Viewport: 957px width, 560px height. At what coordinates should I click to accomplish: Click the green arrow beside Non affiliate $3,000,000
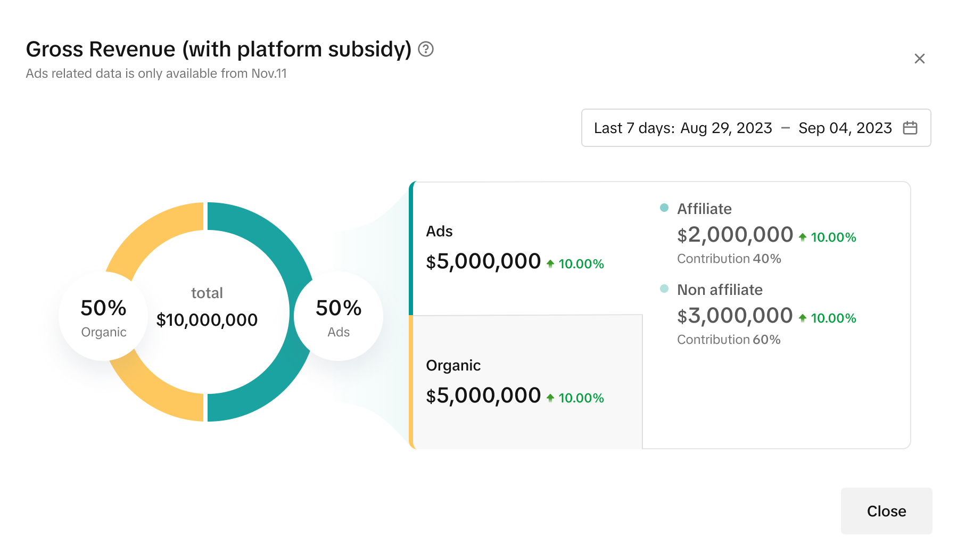803,318
